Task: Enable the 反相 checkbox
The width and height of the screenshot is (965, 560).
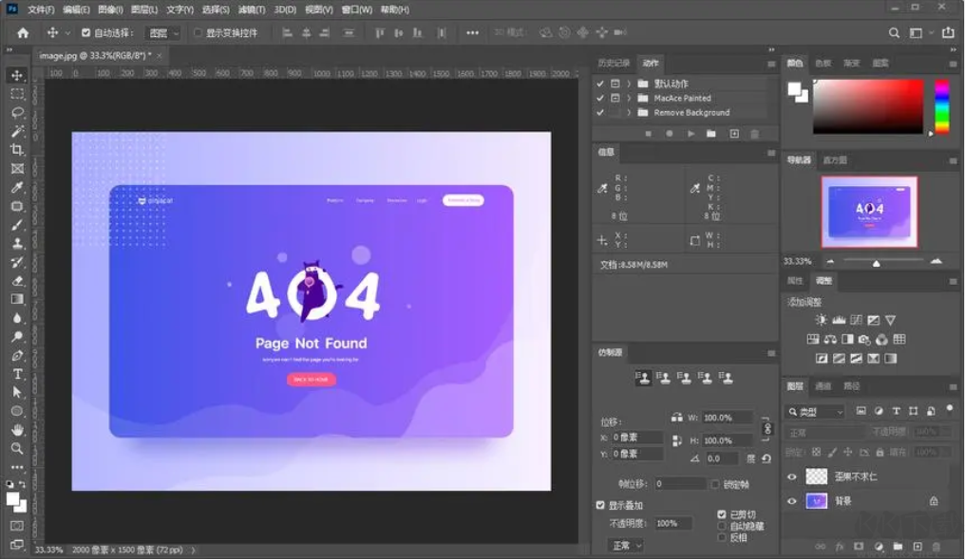Action: point(722,536)
